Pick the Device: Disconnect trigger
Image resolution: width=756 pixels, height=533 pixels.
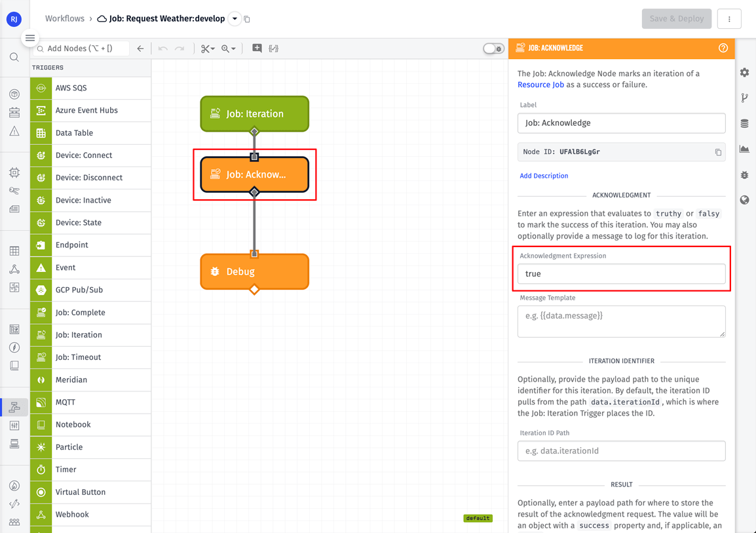click(90, 178)
